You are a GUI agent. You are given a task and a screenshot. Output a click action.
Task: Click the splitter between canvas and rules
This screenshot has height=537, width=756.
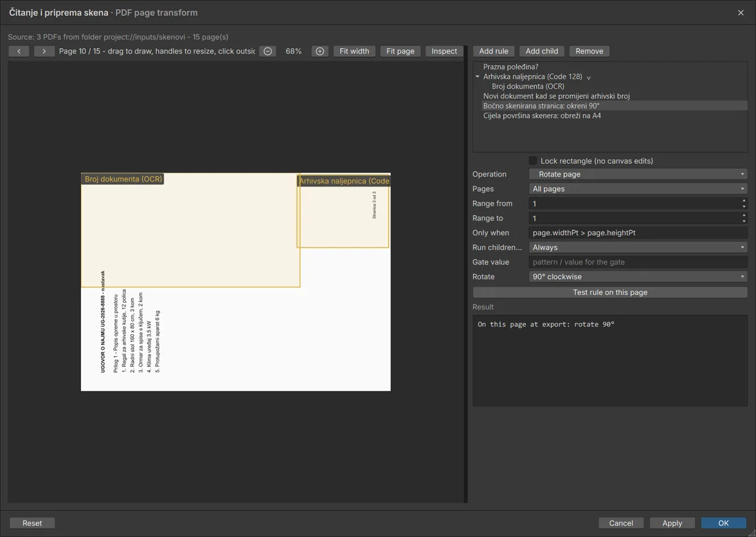[466, 274]
